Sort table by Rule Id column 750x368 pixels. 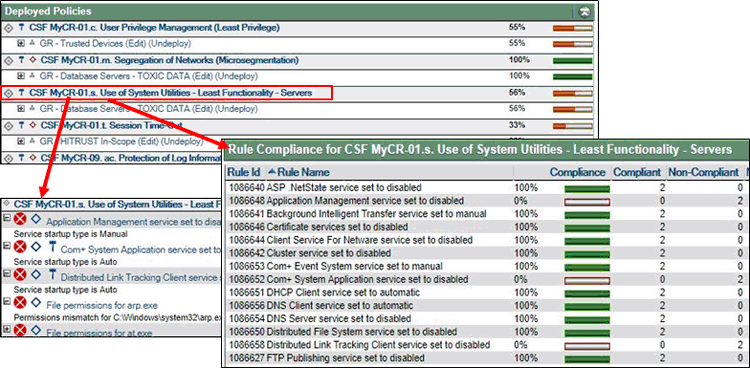point(243,172)
